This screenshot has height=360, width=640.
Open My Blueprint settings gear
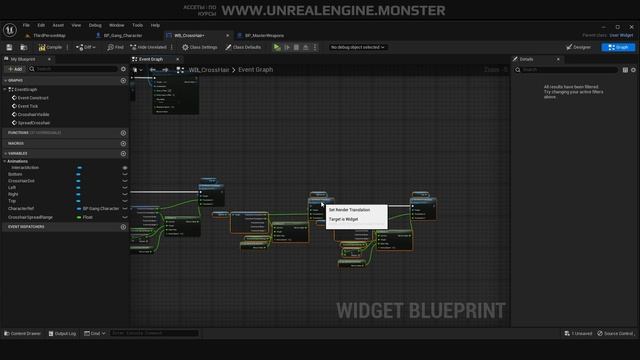123,69
